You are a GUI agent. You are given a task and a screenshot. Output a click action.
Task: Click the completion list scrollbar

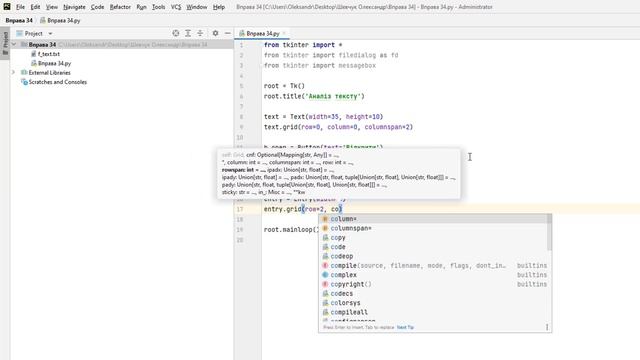tap(549, 233)
